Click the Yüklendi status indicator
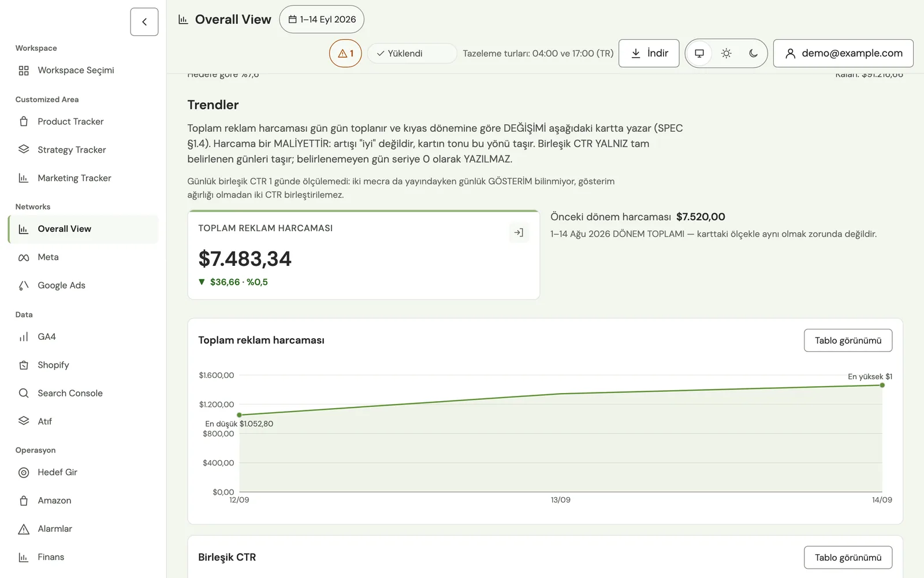Image resolution: width=924 pixels, height=578 pixels. [412, 53]
